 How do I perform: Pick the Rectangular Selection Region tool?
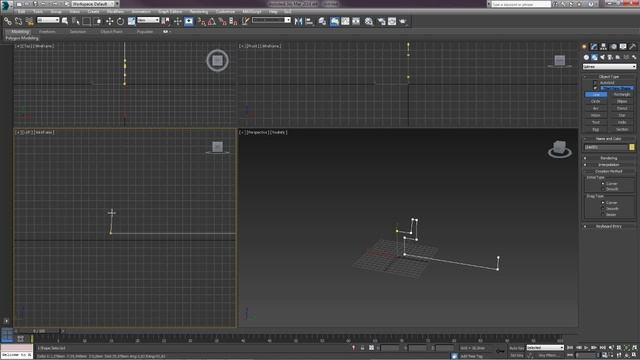(x=87, y=21)
